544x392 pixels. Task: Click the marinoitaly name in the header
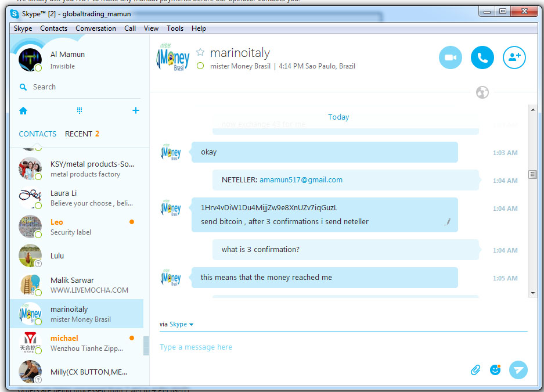point(240,53)
